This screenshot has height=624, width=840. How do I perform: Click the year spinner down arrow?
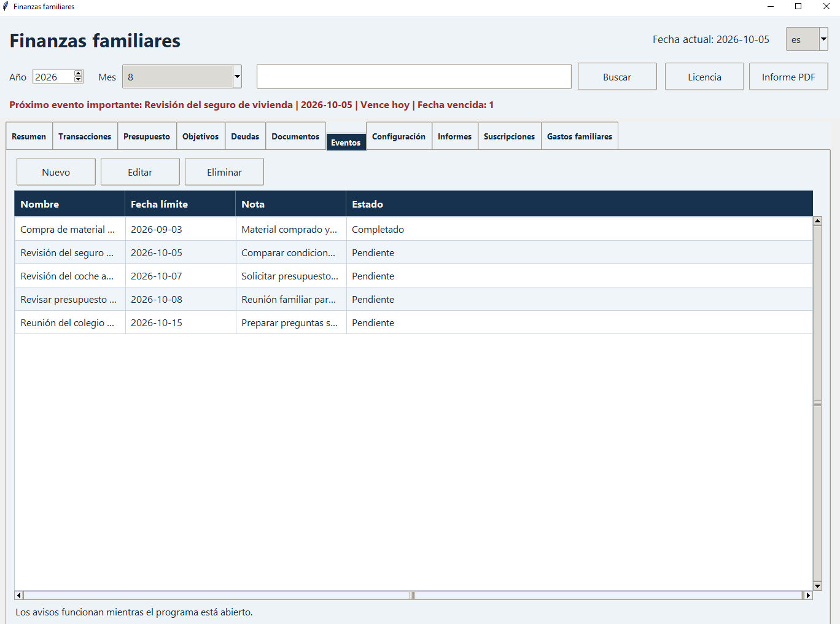tap(78, 80)
